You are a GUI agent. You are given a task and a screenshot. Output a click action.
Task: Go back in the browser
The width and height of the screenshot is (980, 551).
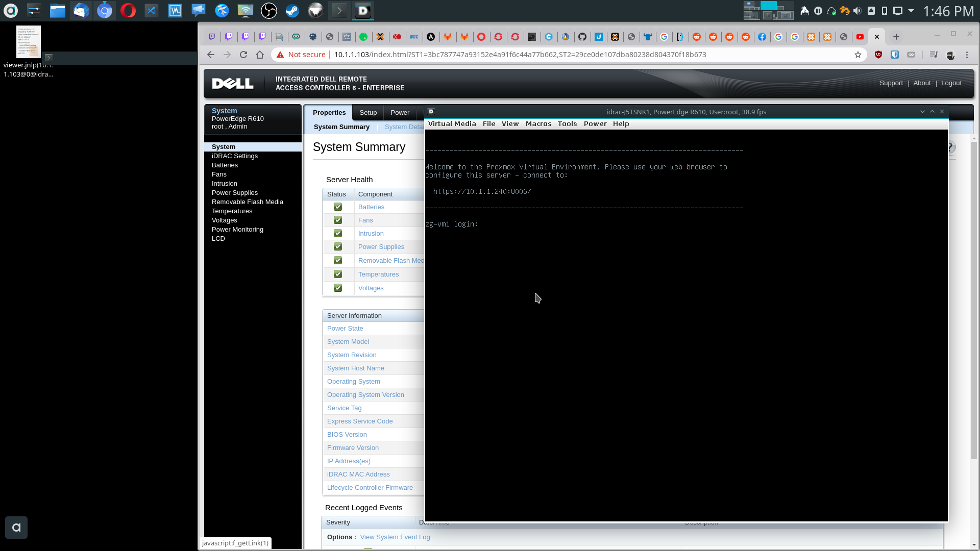[211, 55]
